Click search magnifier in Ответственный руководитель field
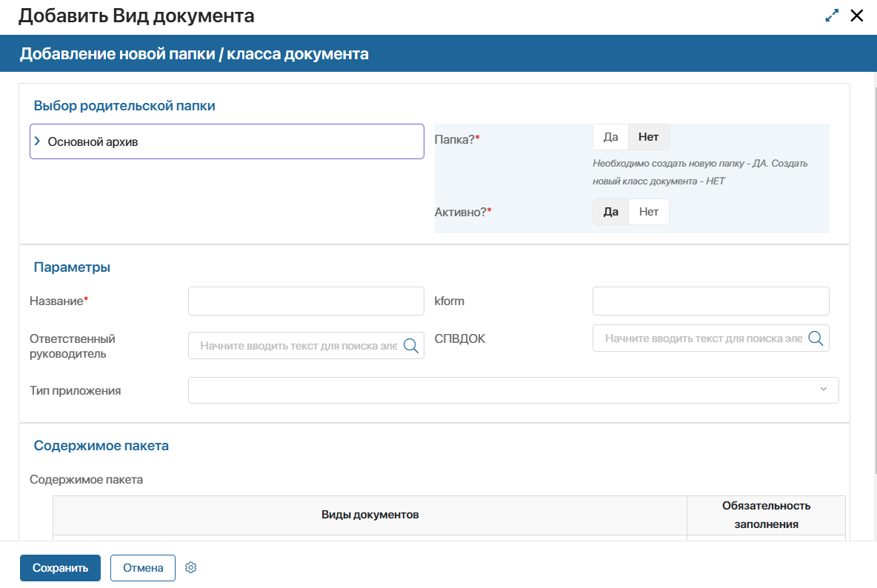Screen dimensions: 877x588 tap(410, 346)
